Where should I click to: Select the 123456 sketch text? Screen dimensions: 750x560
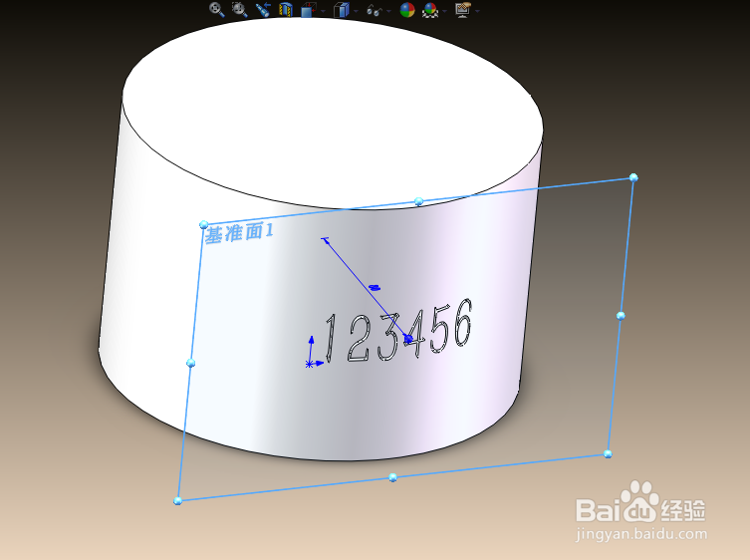398,331
